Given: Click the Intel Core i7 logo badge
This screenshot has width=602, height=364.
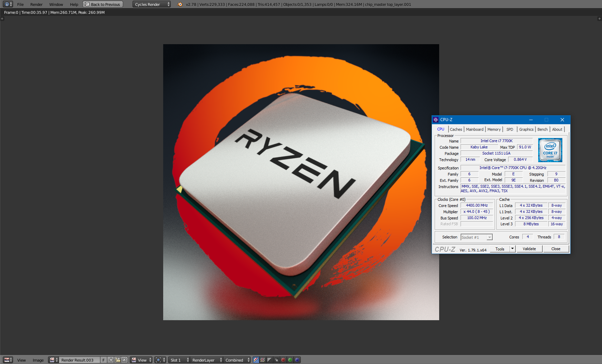Looking at the screenshot, I should point(550,150).
